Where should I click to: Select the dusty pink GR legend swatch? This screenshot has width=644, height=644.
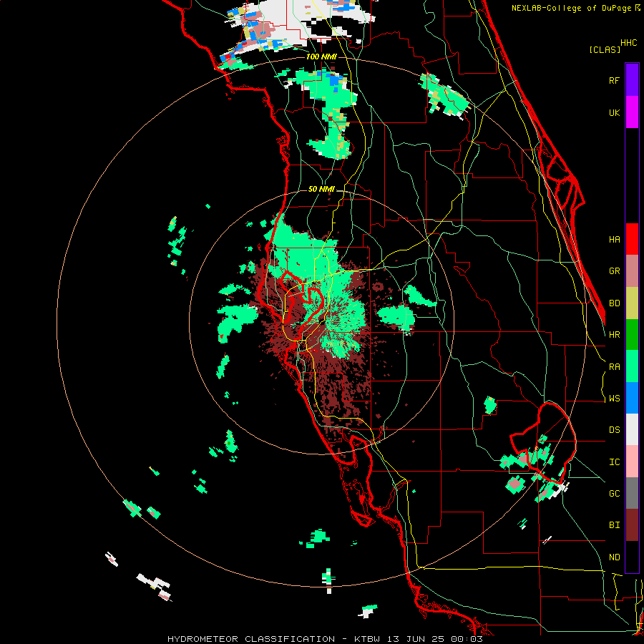(632, 271)
